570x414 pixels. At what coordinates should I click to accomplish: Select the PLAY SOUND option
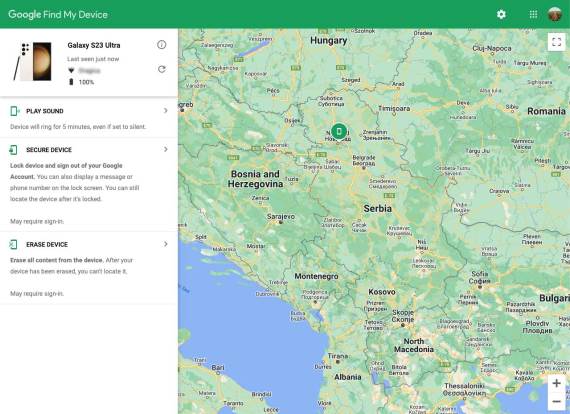click(x=45, y=111)
